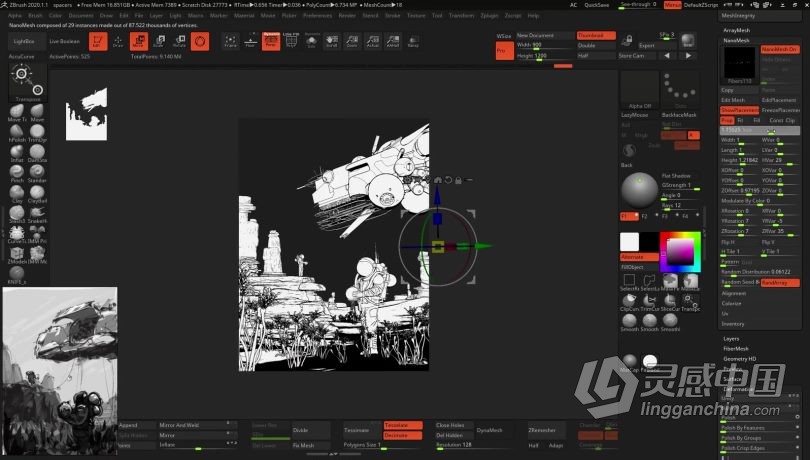Toggle ShowPlacement in NanoMesh

[x=740, y=110]
